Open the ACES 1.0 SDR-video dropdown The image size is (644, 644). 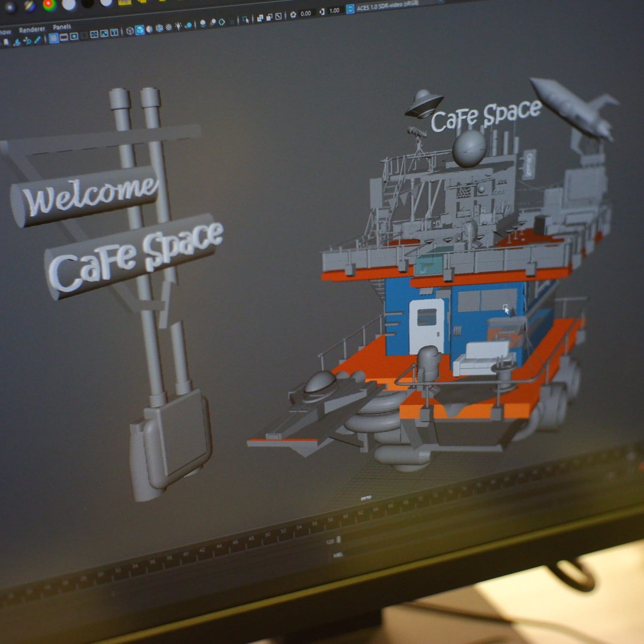point(388,7)
